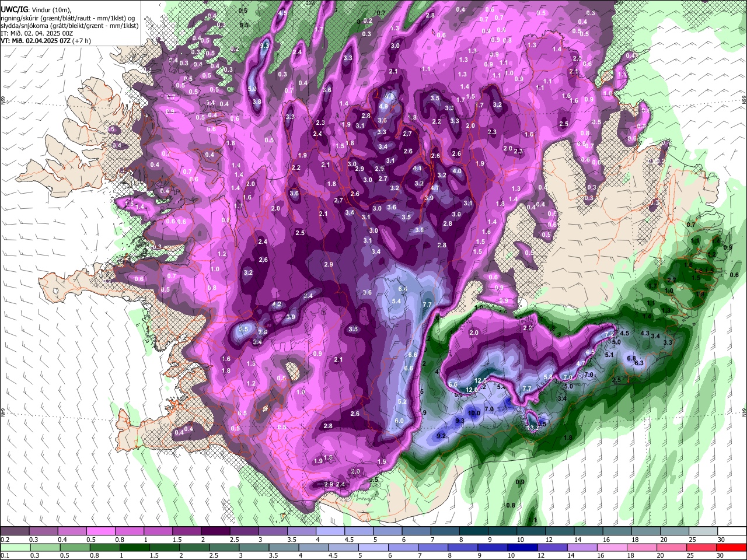Click the 9.2 precipitation value on the map

[441, 436]
